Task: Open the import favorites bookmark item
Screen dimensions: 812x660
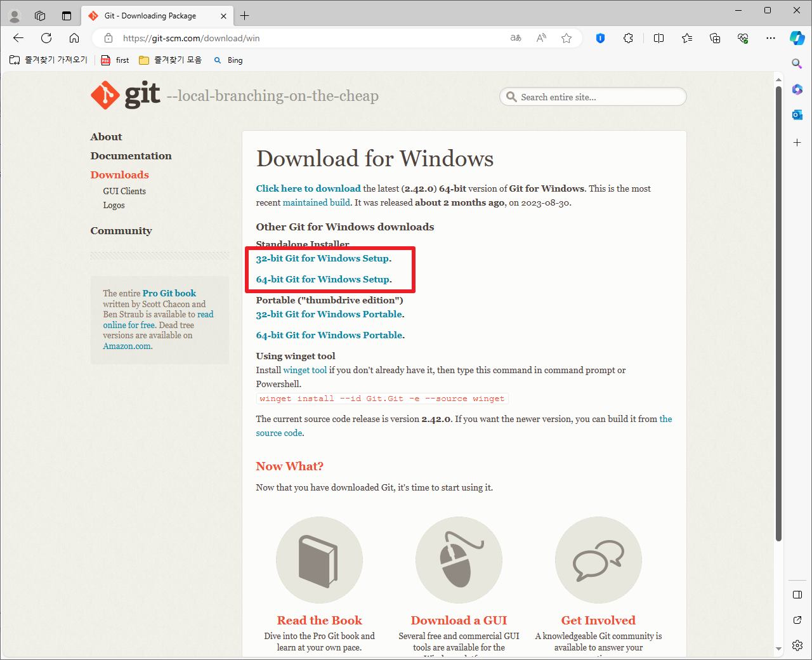Action: click(48, 60)
